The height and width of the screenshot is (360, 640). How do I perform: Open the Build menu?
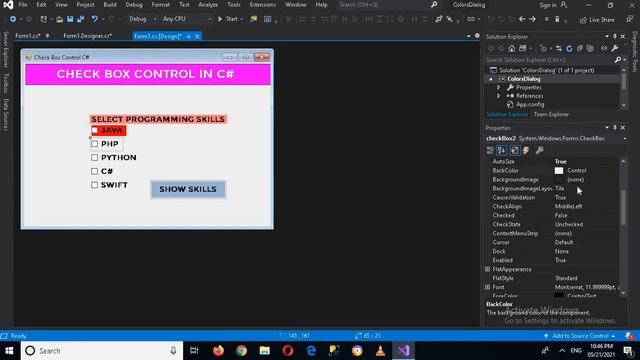pos(110,5)
